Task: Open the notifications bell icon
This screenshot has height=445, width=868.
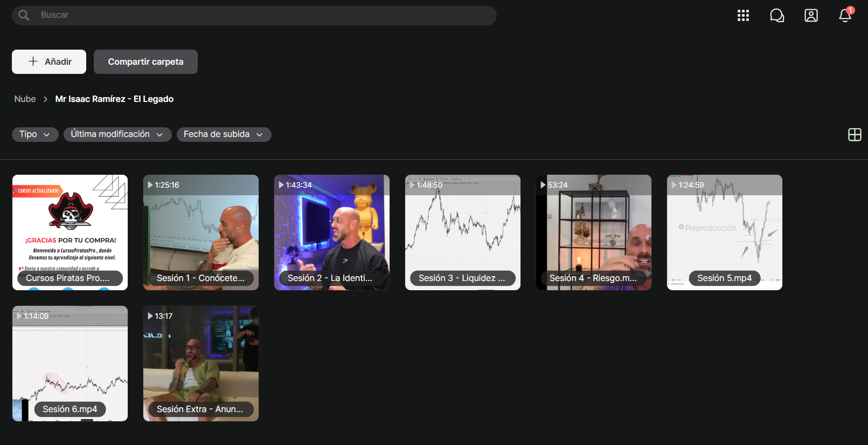Action: click(x=845, y=16)
